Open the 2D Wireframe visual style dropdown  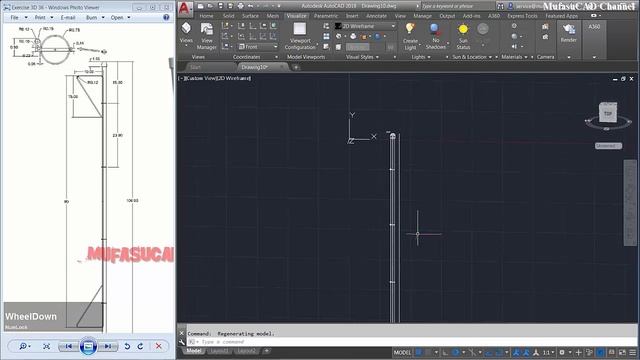click(365, 26)
